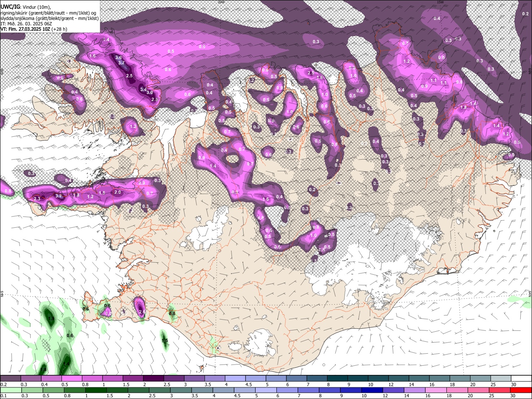Click the 'rigning/skúrir (grænt/blátt/rautt' legend description line

tap(49, 13)
